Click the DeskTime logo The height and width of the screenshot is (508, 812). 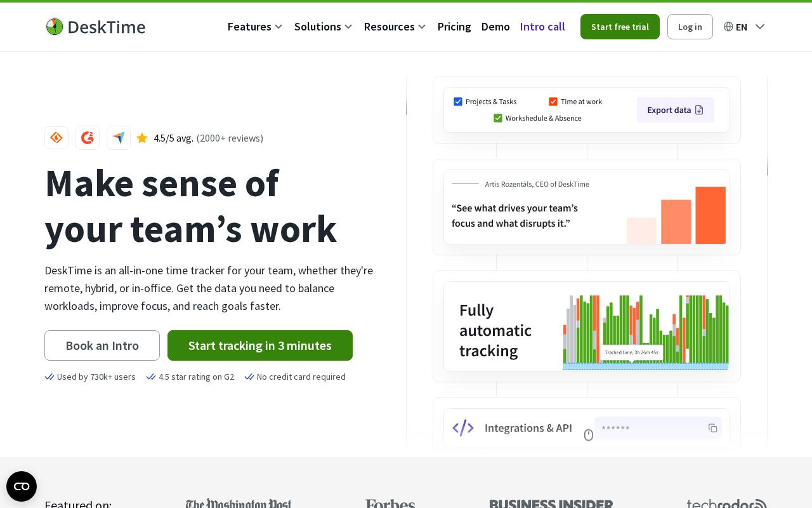95,27
